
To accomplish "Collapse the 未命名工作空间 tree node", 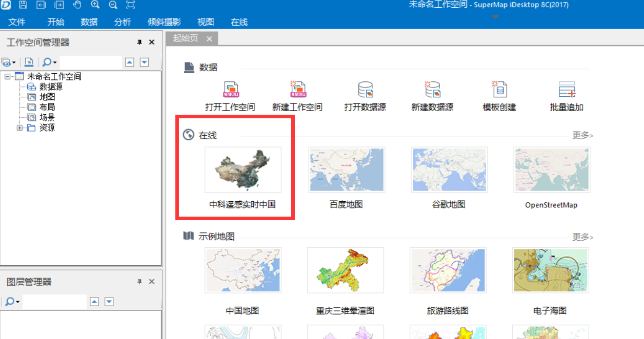I will [x=7, y=77].
